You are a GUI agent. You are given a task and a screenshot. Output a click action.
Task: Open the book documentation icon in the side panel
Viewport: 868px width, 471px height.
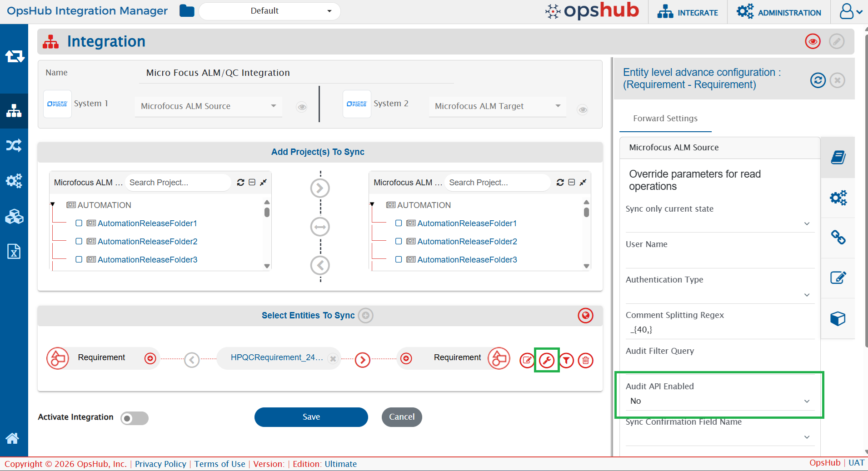pos(838,158)
